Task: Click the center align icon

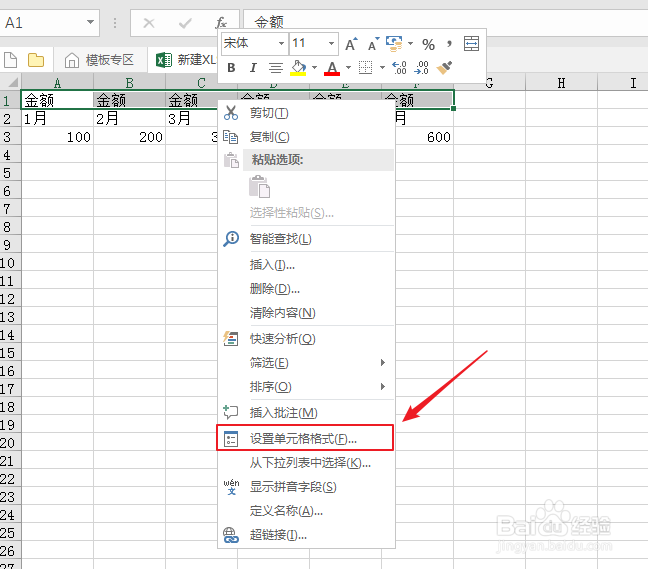Action: pos(276,67)
